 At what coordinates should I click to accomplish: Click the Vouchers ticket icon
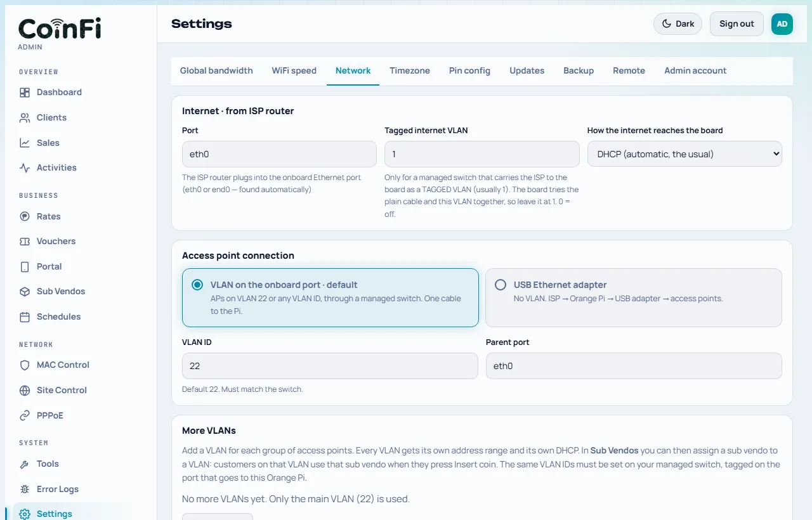[x=25, y=242]
